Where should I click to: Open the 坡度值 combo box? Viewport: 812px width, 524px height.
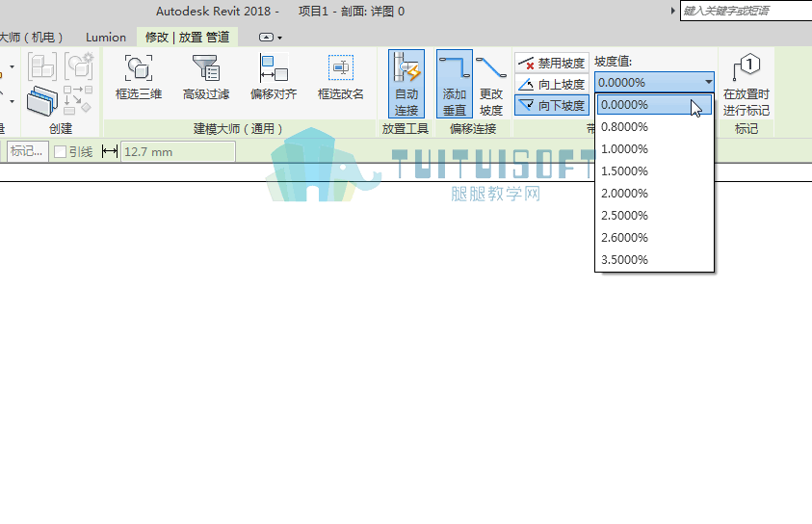click(x=655, y=82)
